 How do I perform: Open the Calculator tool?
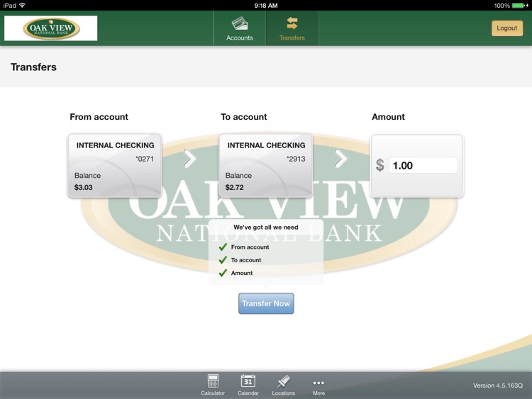point(213,385)
